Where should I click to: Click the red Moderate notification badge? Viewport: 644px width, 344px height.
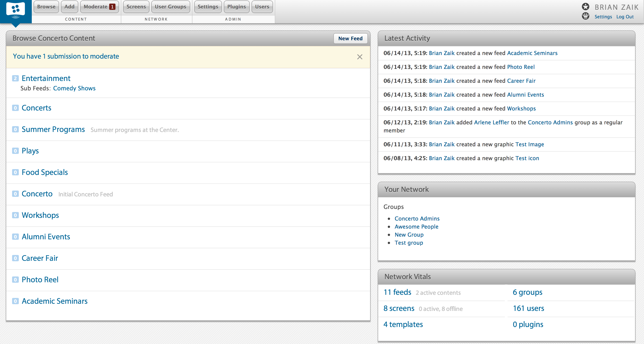pyautogui.click(x=112, y=7)
